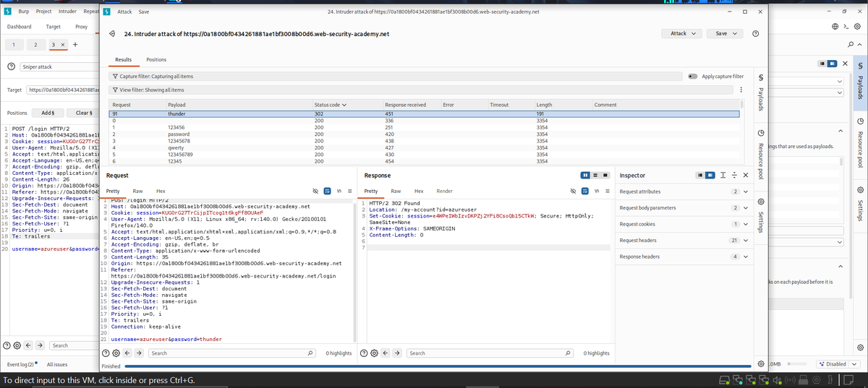
Task: Click the Add § button in the main window
Action: [x=47, y=113]
